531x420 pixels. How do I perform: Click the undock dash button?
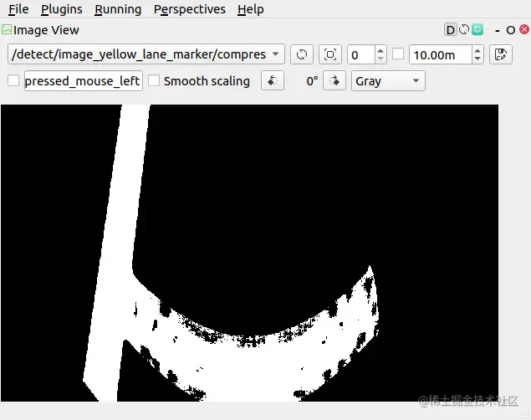click(498, 30)
